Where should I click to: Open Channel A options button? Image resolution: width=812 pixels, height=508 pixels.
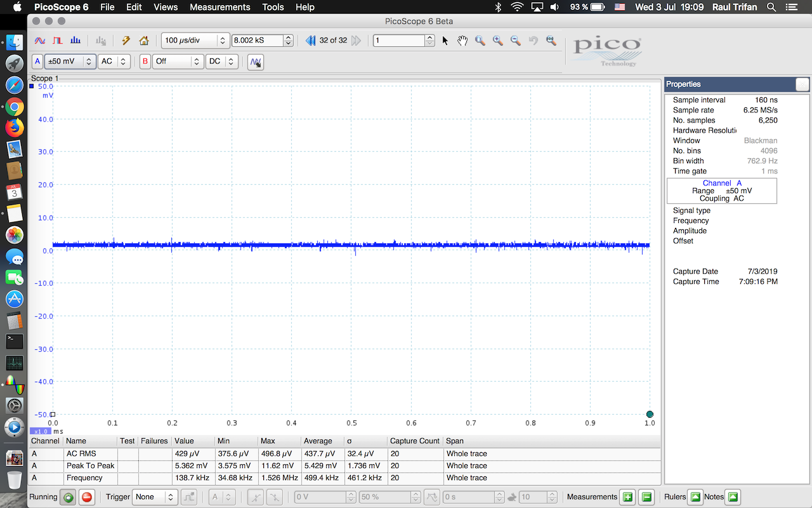coord(37,62)
